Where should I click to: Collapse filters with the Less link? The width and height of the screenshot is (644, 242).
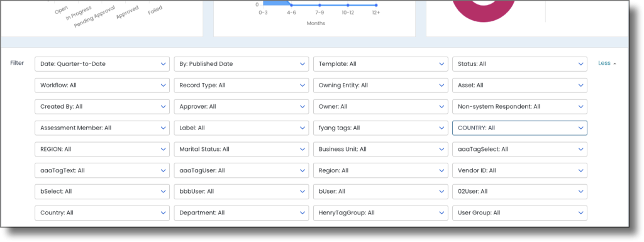pyautogui.click(x=607, y=63)
